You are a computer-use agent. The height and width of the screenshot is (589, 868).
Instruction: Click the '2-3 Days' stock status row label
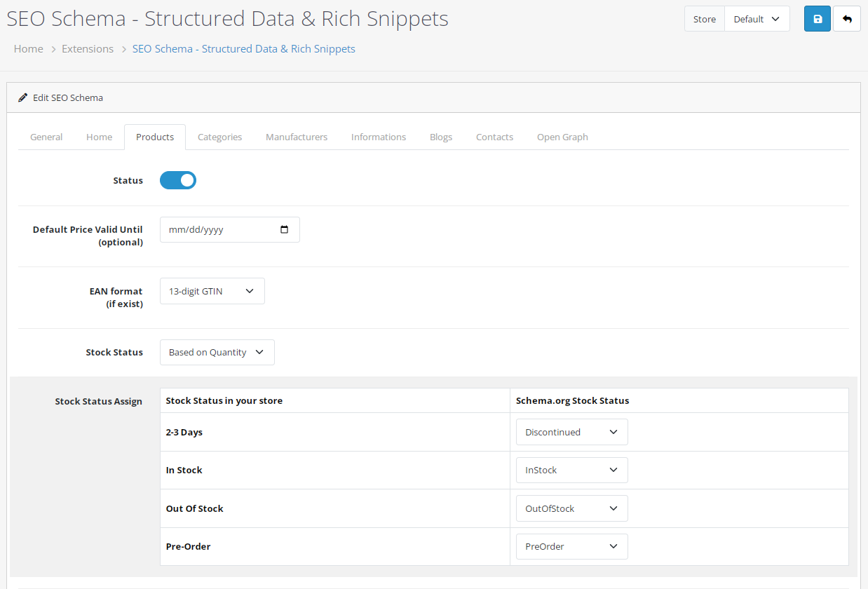coord(184,432)
